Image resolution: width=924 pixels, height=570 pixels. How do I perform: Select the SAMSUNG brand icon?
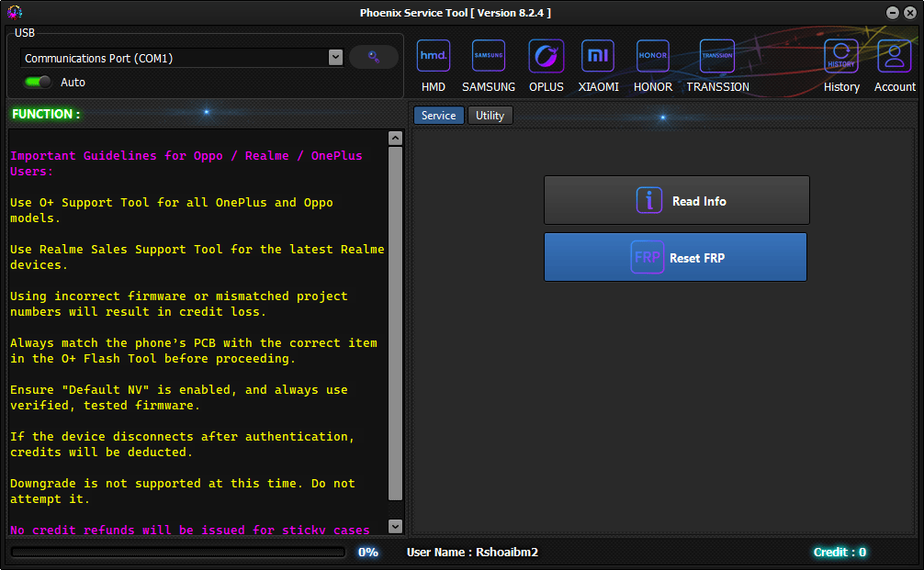coord(488,57)
